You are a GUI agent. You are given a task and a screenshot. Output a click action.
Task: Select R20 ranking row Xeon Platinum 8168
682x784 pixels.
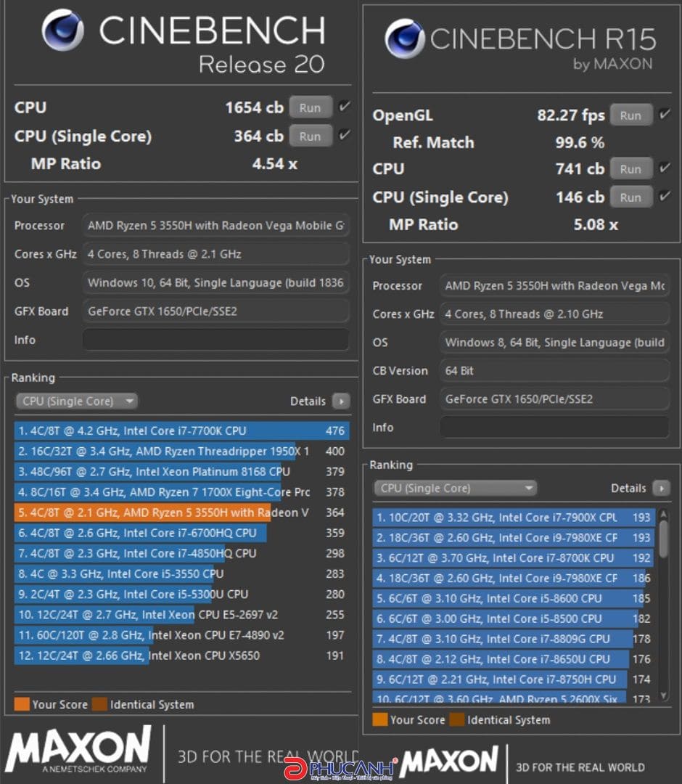(x=182, y=472)
